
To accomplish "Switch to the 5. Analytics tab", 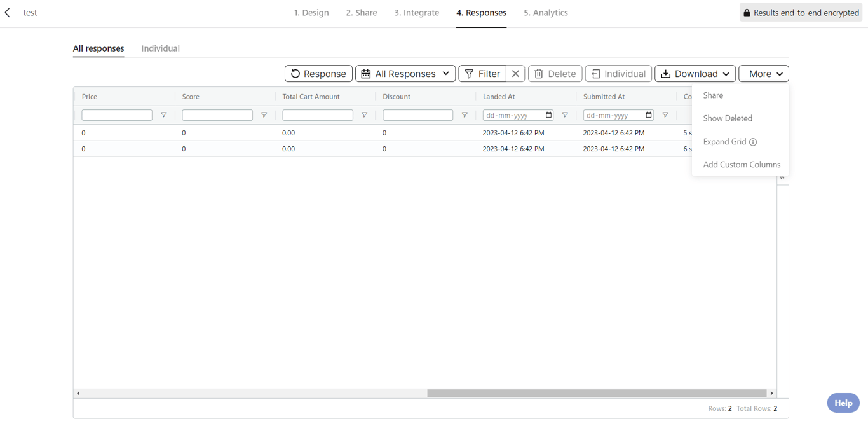I will [546, 13].
